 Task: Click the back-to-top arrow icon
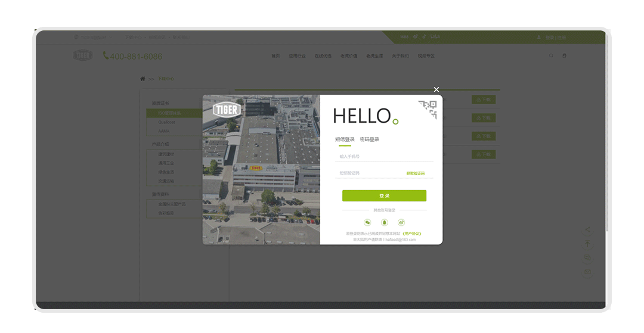click(x=587, y=244)
